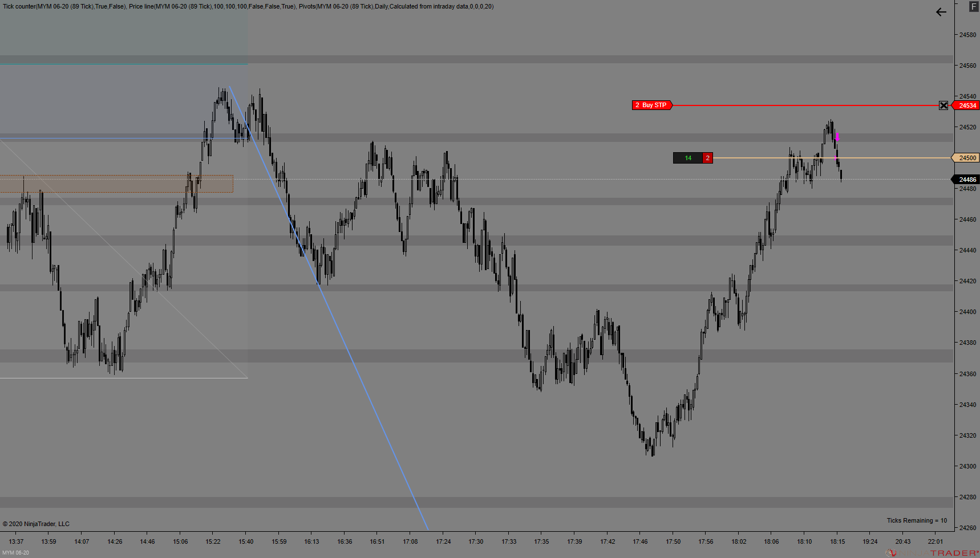The height and width of the screenshot is (558, 980).
Task: Click the 18:06 time axis label
Action: click(771, 541)
